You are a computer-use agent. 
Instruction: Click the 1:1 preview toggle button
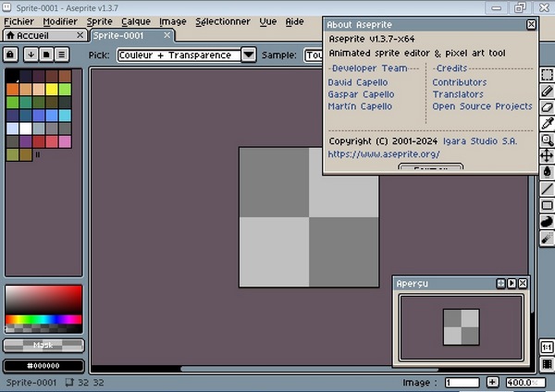pos(547,347)
